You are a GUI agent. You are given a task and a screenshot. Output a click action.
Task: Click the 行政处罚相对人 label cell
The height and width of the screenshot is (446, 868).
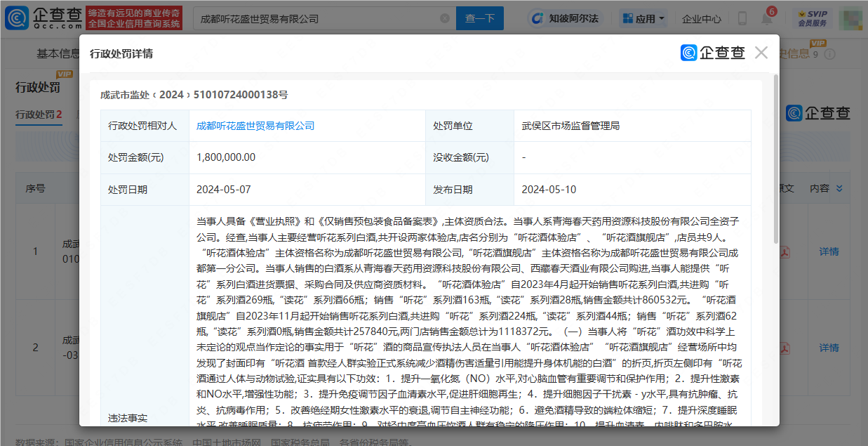(145, 126)
